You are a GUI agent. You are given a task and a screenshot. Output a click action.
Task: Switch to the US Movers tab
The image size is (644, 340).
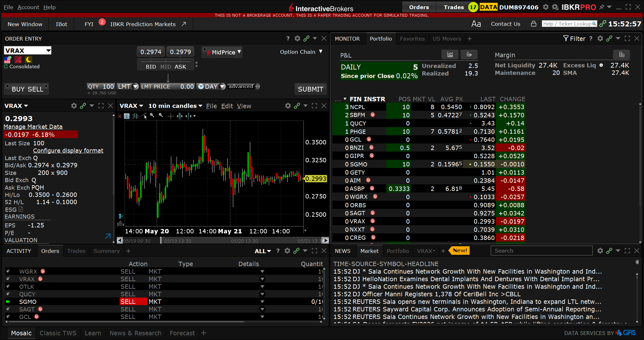(447, 39)
